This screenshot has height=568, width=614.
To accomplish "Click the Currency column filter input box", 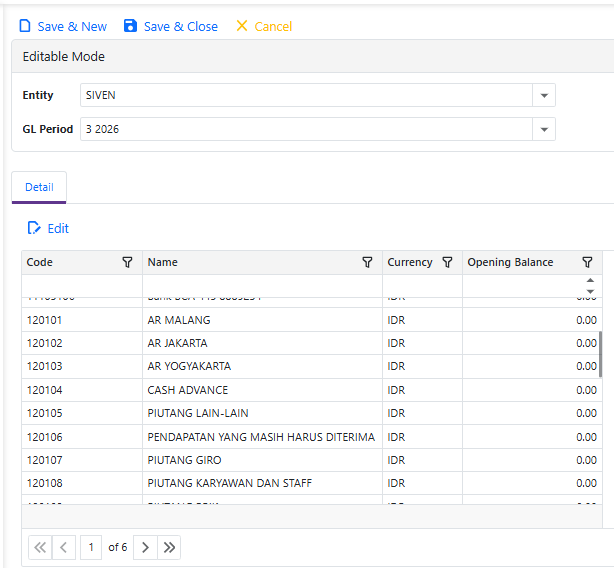I will (422, 286).
